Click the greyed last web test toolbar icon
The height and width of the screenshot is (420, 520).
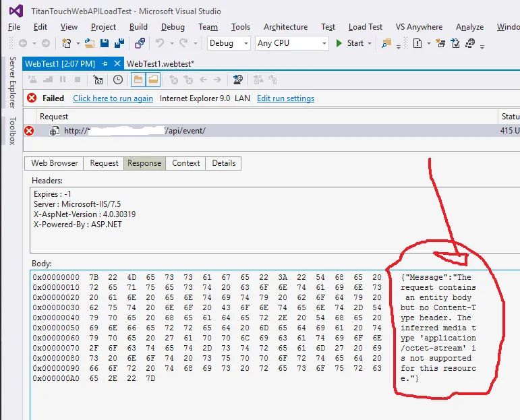click(x=272, y=80)
